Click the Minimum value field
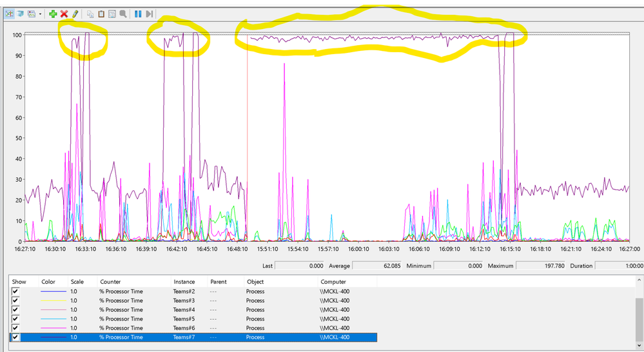Image resolution: width=644 pixels, height=352 pixels. (458, 266)
